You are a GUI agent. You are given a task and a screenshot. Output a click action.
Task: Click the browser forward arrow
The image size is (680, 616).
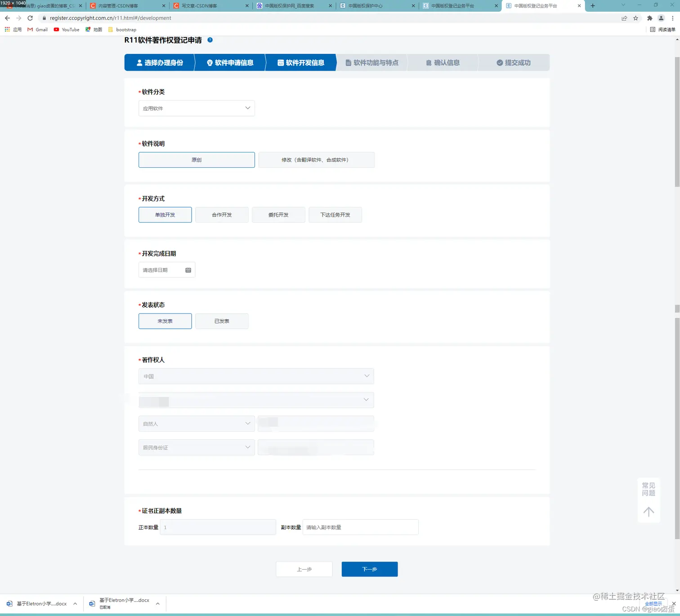(18, 18)
